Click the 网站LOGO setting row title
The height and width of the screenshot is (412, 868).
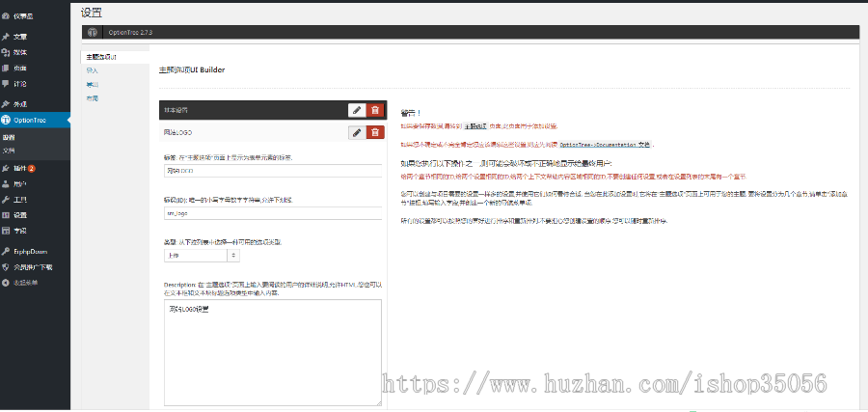[178, 133]
